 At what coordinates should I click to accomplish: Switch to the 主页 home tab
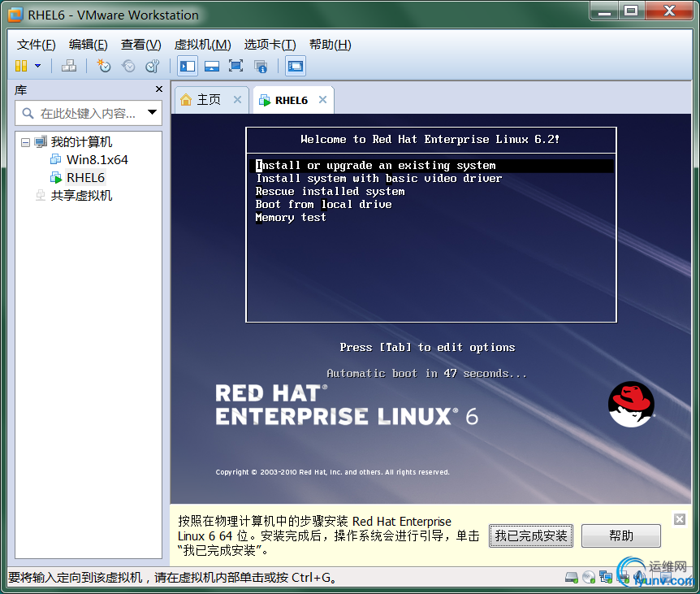pos(209,100)
